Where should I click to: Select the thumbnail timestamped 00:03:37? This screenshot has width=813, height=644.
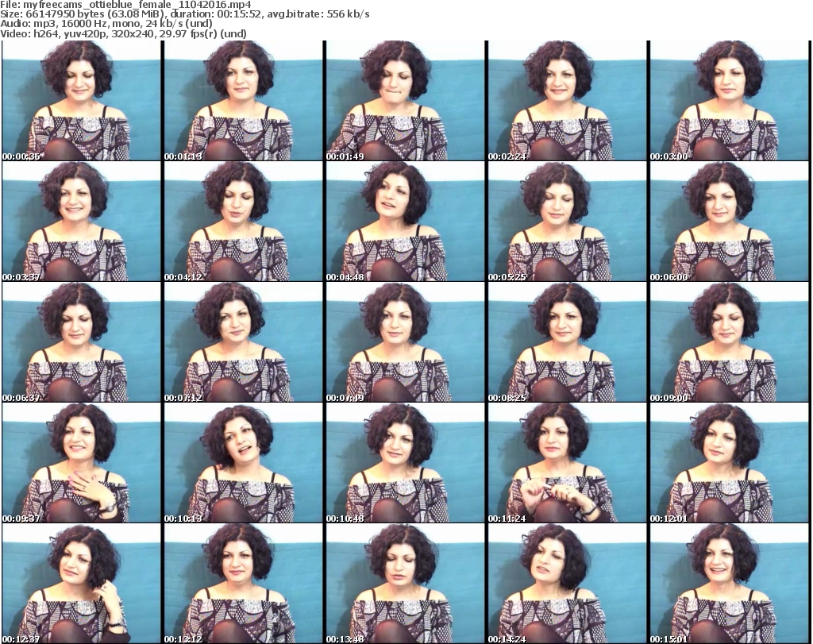click(x=81, y=222)
